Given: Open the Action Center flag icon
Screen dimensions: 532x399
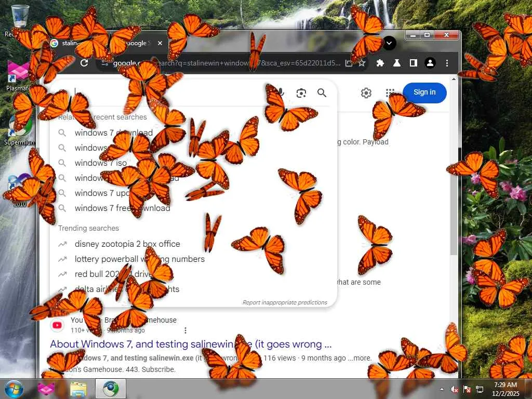Looking at the screenshot, I should [x=467, y=390].
